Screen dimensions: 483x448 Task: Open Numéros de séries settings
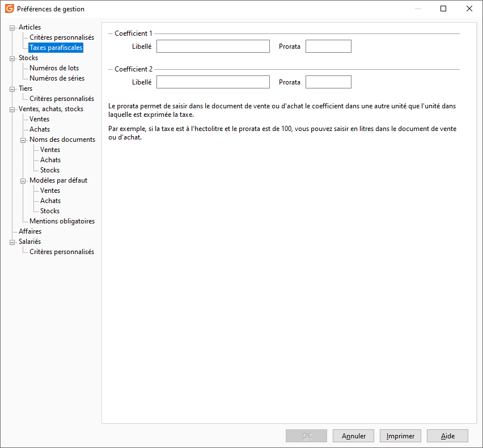[x=57, y=78]
